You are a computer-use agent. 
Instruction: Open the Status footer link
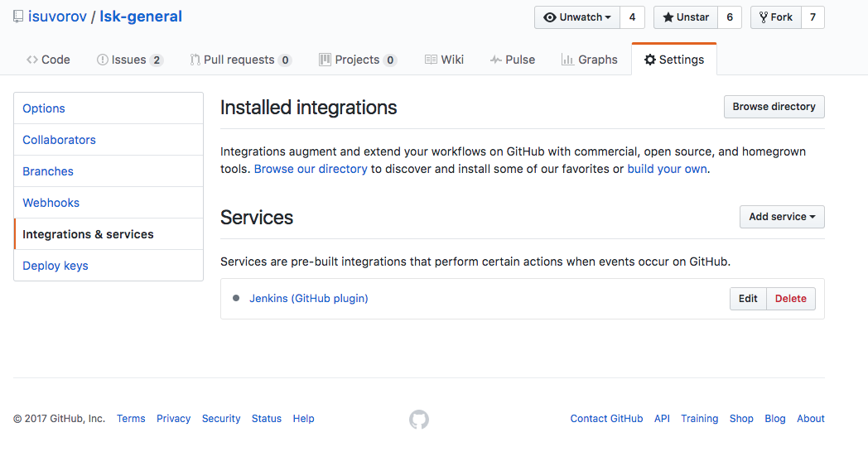266,419
